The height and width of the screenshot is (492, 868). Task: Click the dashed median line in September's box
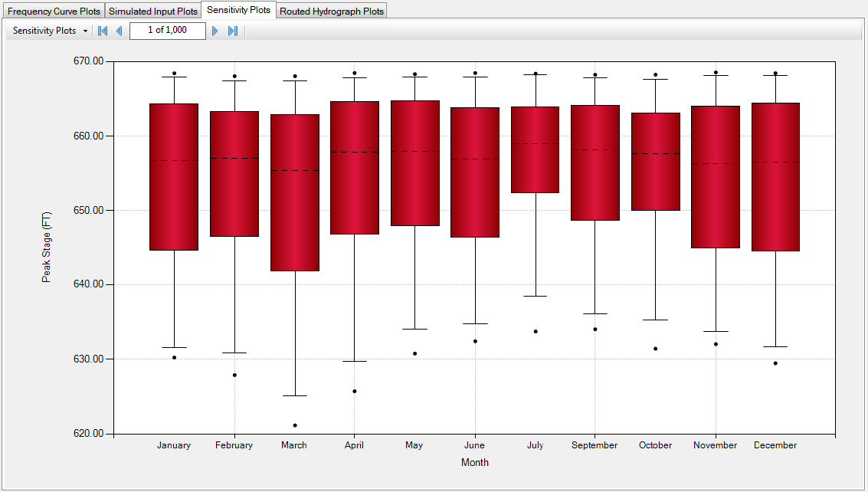click(594, 151)
